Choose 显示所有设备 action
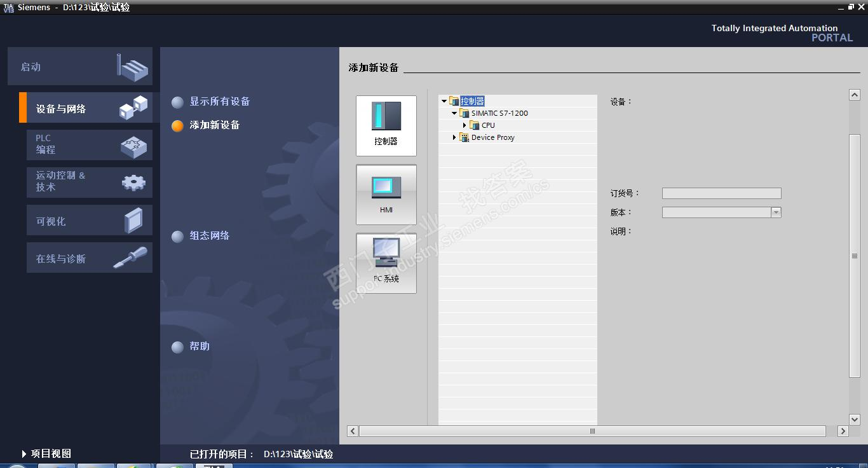This screenshot has height=468, width=868. (220, 101)
